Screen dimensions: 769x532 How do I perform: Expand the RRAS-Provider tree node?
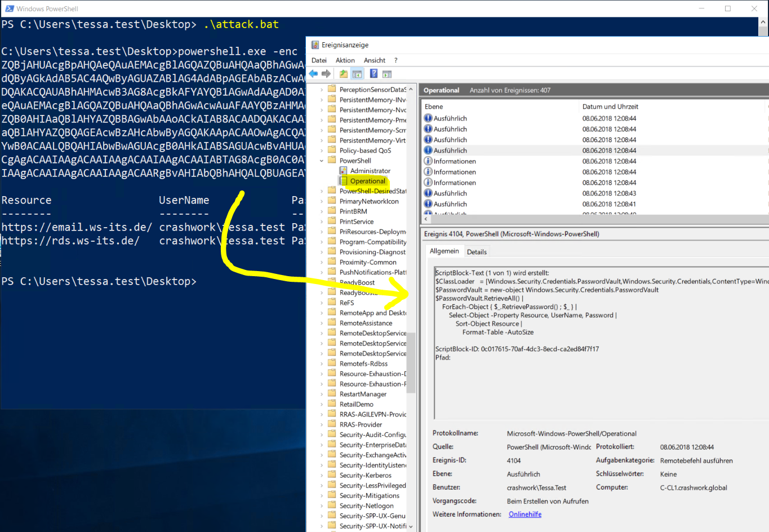click(322, 424)
